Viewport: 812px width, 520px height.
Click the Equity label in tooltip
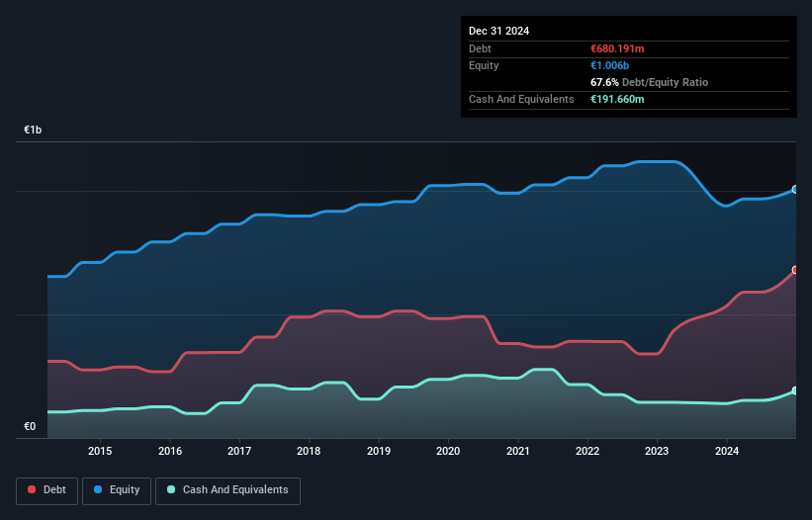click(x=484, y=65)
